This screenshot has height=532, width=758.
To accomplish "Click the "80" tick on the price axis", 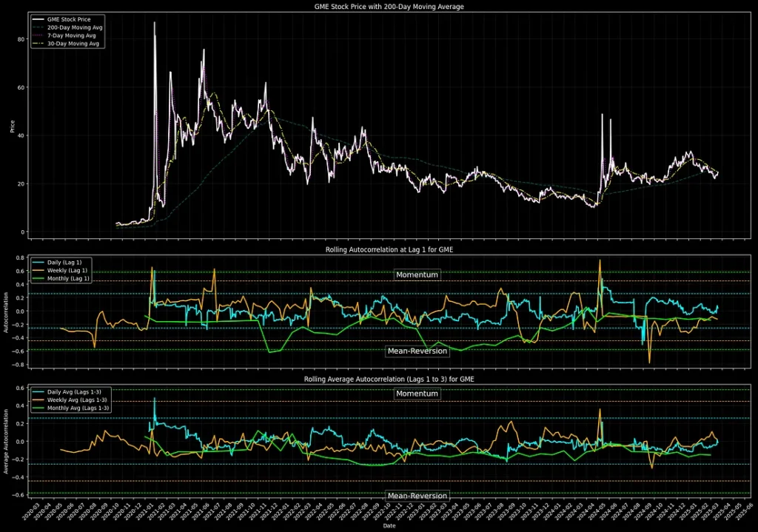I will 21,39.
